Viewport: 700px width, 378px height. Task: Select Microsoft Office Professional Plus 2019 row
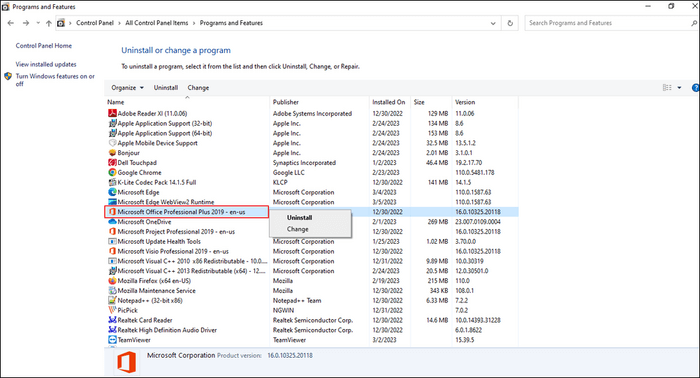(312, 212)
